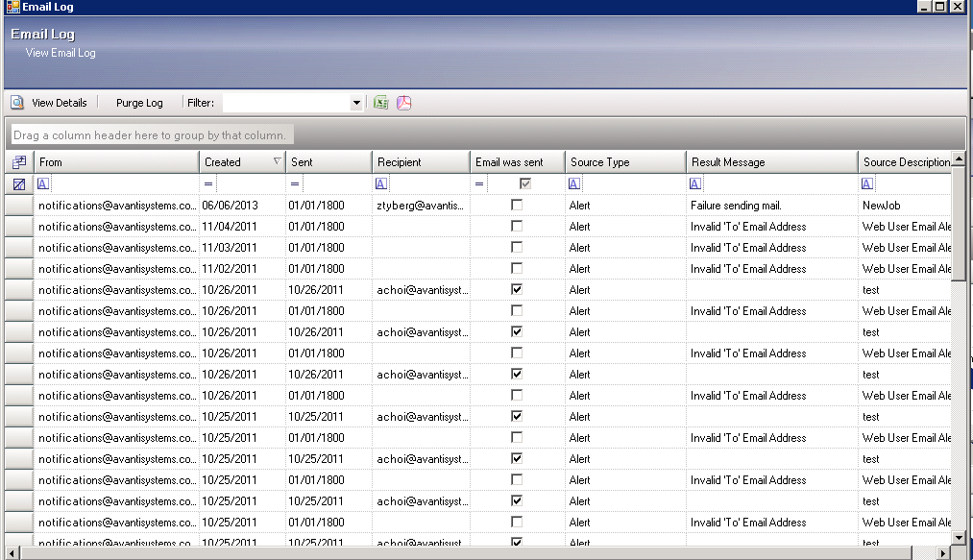Image resolution: width=973 pixels, height=560 pixels.
Task: Open the From column filter operator icon
Action: (x=43, y=183)
